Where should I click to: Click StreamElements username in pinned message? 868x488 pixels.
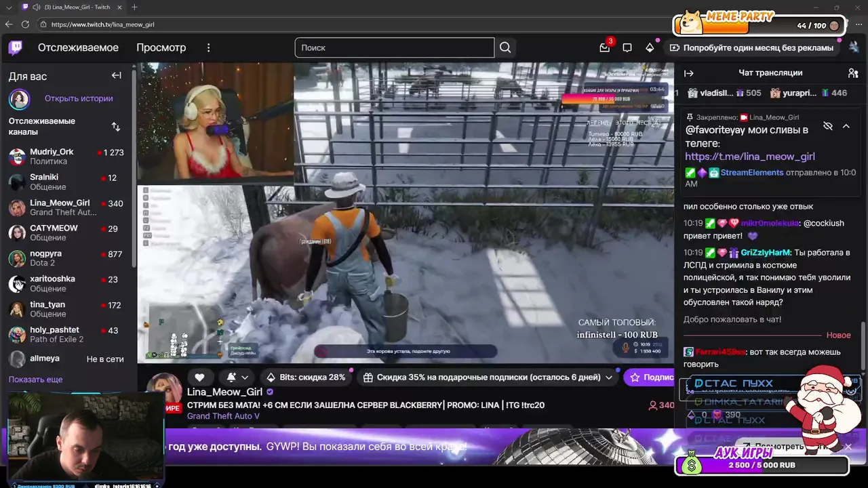point(752,173)
